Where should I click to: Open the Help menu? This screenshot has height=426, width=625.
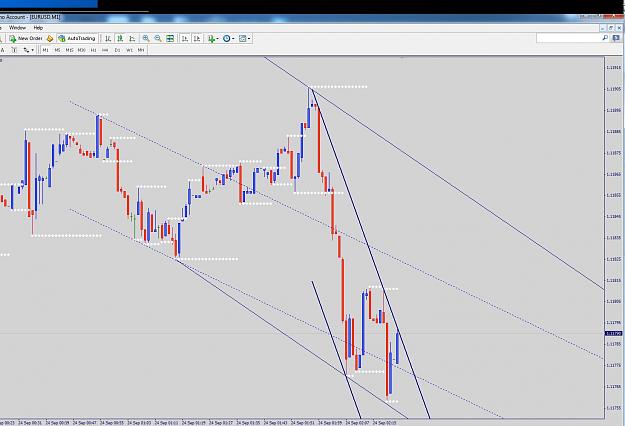pyautogui.click(x=38, y=28)
